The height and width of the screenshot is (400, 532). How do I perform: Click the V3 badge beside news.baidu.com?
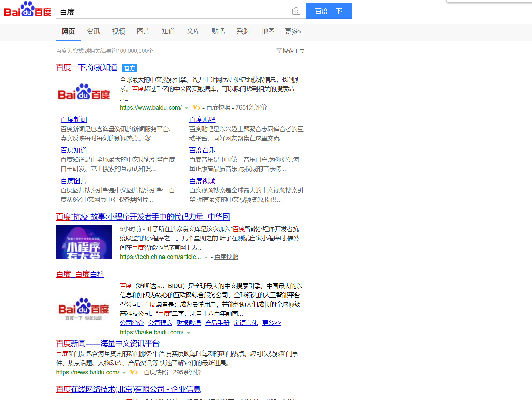pos(134,372)
